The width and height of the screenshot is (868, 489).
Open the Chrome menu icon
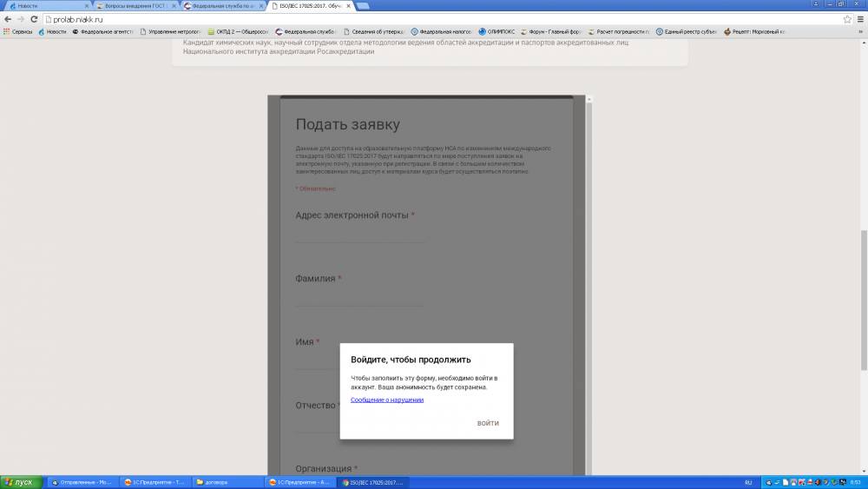tap(859, 19)
